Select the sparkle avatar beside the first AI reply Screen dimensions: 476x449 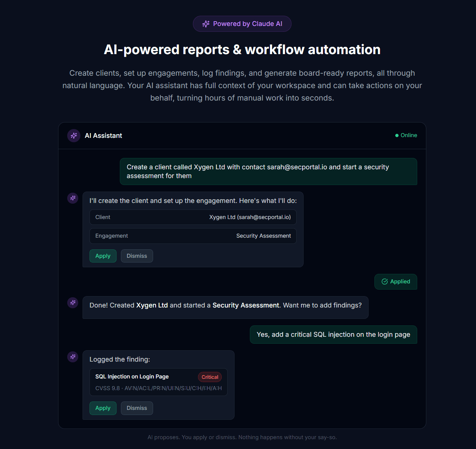pos(73,198)
